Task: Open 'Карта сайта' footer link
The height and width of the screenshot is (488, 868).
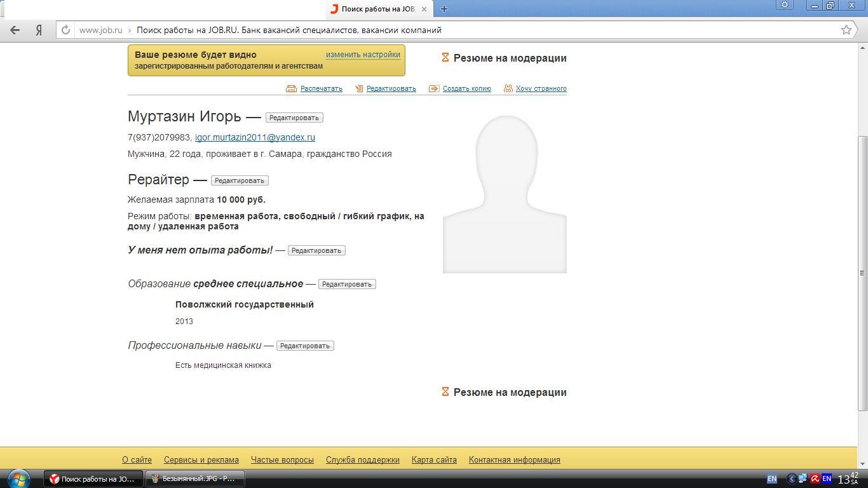Action: point(434,459)
